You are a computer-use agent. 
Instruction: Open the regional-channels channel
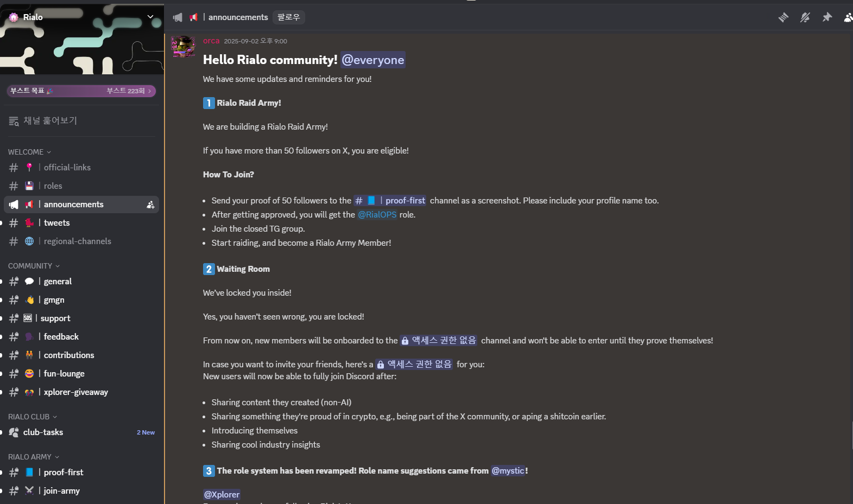tap(81, 241)
